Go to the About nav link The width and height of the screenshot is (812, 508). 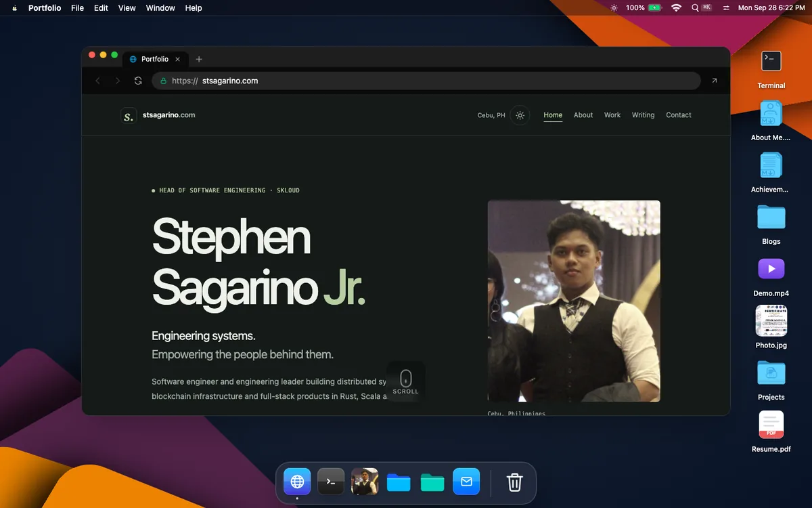583,115
